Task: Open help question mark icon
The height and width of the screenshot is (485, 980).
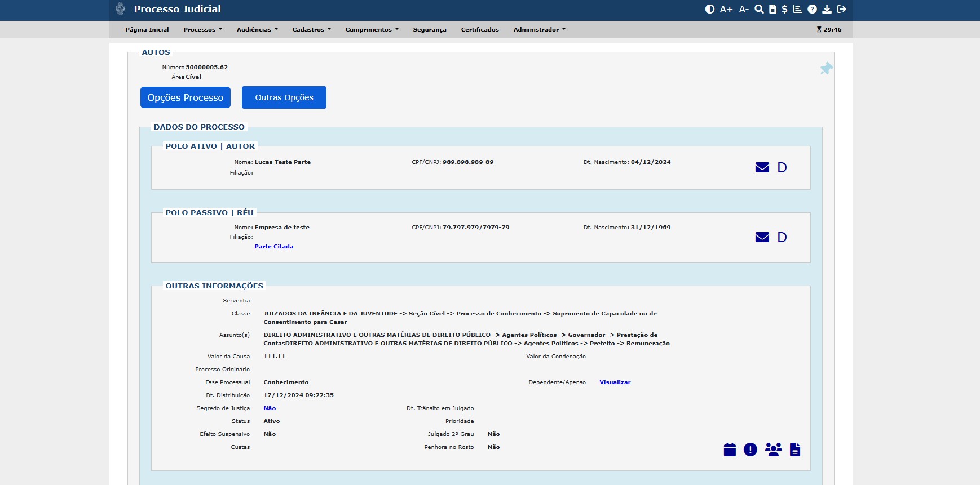Action: click(812, 9)
